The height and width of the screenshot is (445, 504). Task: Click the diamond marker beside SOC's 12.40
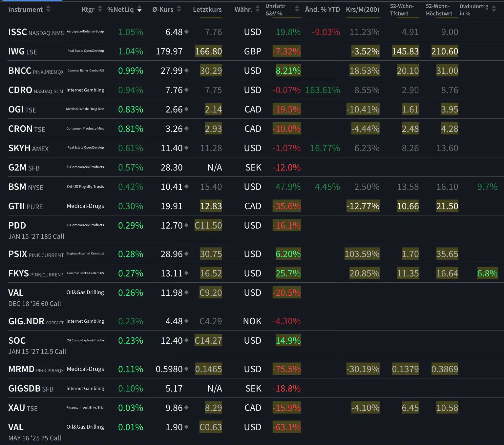click(x=186, y=340)
